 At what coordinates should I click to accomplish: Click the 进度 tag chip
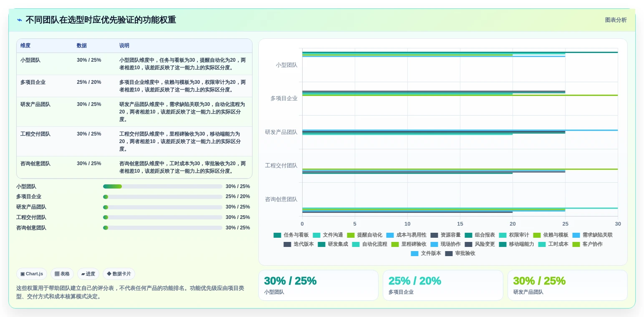88,274
